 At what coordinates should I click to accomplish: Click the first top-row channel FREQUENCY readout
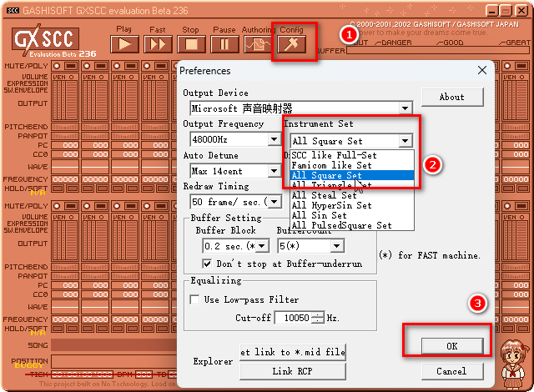pos(65,179)
